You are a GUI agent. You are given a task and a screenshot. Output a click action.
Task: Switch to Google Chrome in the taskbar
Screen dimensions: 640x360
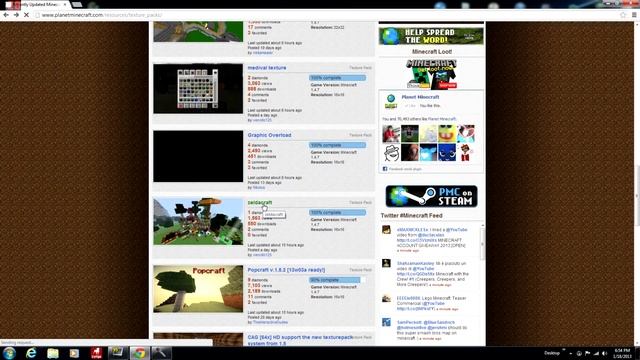(x=140, y=353)
